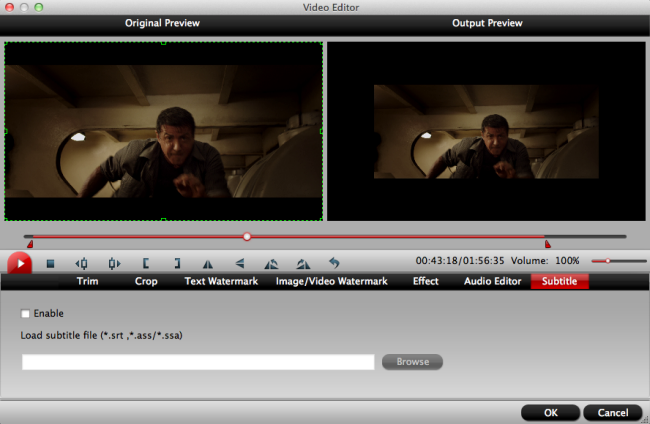Image resolution: width=650 pixels, height=424 pixels.
Task: Click the top crop handle in Original Preview
Action: coord(163,43)
